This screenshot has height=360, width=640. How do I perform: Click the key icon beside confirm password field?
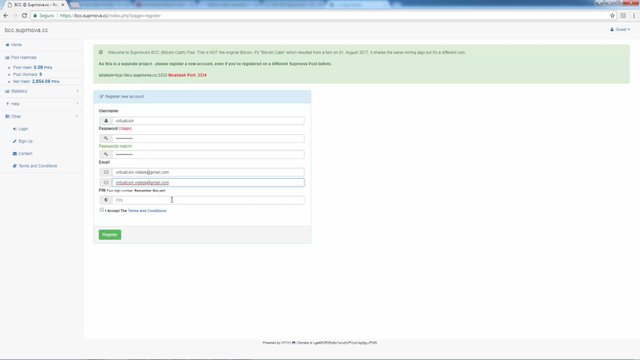pyautogui.click(x=106, y=154)
